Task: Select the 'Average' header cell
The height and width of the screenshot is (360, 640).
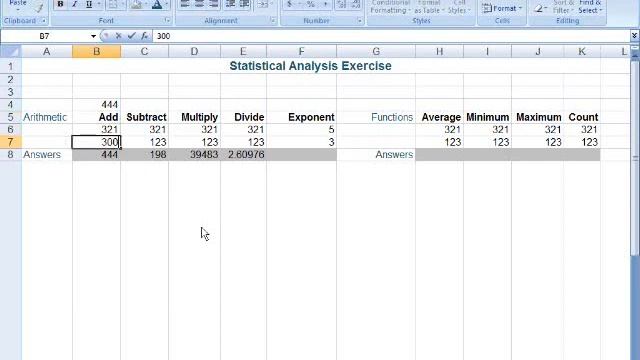Action: point(439,118)
